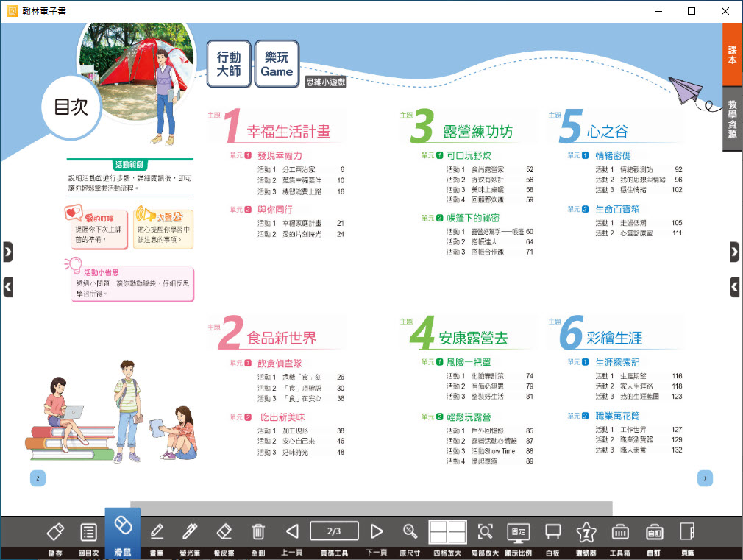Select the 畫筆 pen tool
The width and height of the screenshot is (743, 560).
click(x=157, y=532)
